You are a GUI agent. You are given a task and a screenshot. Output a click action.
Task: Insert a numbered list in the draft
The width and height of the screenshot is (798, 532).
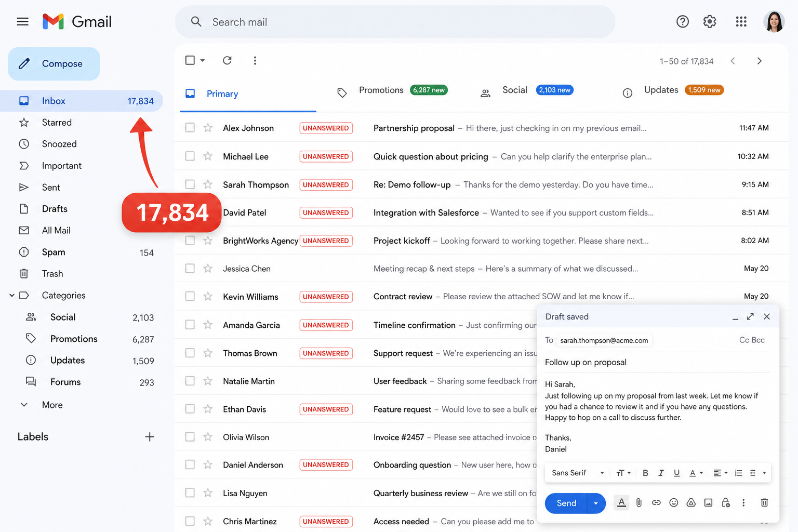pyautogui.click(x=738, y=473)
